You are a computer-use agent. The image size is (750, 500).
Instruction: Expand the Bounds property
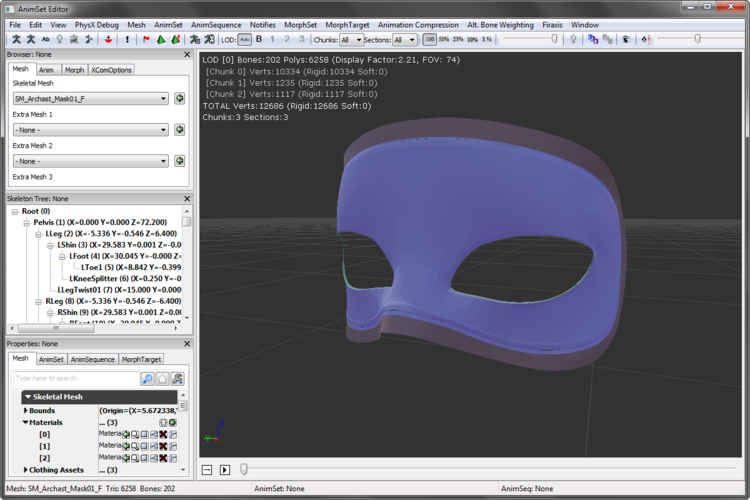25,411
